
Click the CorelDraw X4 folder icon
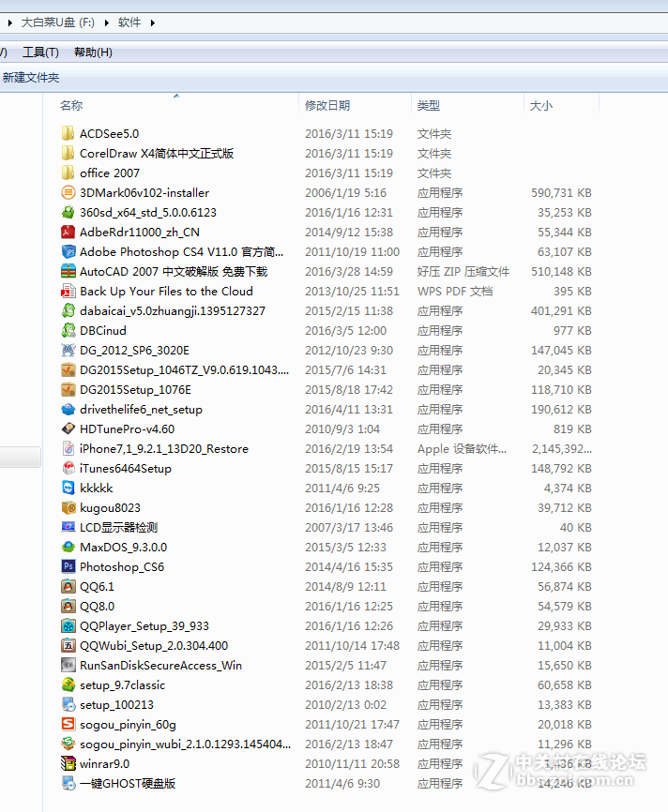pos(68,153)
